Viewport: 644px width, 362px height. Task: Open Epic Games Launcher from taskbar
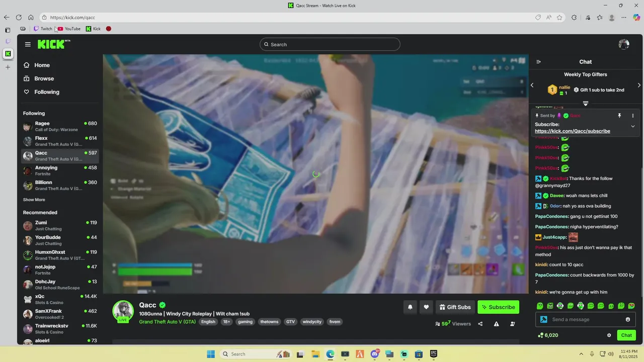click(x=433, y=354)
